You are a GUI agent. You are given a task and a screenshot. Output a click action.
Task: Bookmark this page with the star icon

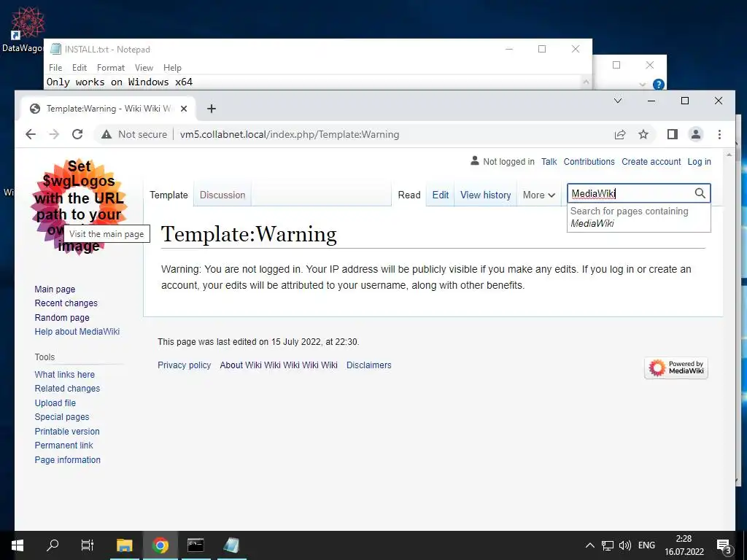(643, 134)
